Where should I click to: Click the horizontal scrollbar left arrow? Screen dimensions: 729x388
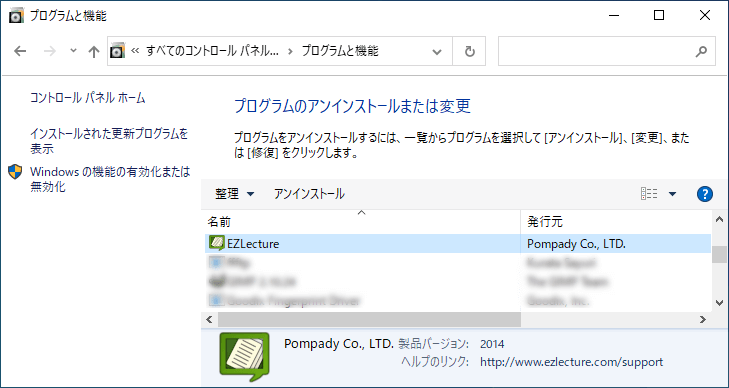point(210,320)
